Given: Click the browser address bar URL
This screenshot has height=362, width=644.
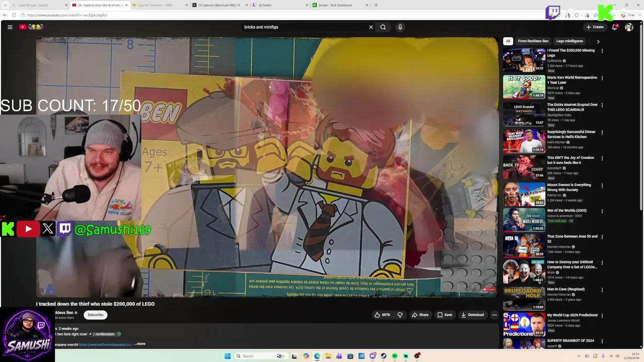Looking at the screenshot, I should (x=67, y=15).
